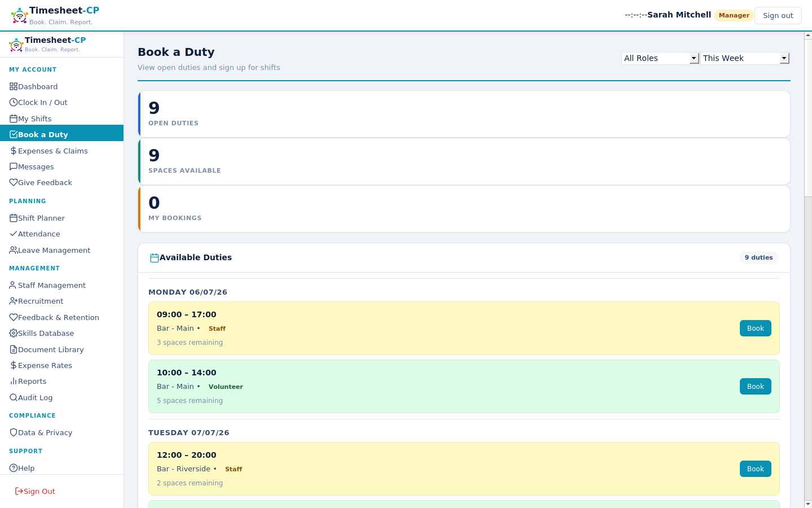Click the Attendance checkmark icon

[x=14, y=234]
